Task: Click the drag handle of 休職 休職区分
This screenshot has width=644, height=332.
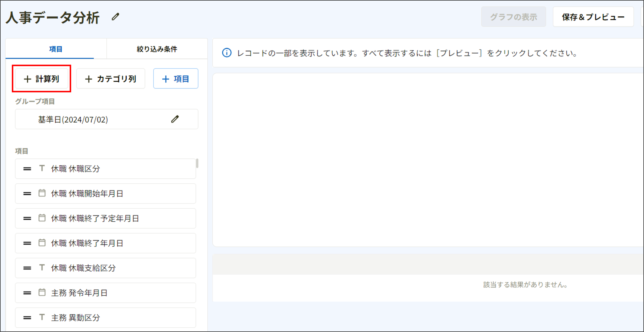Action: click(x=27, y=169)
